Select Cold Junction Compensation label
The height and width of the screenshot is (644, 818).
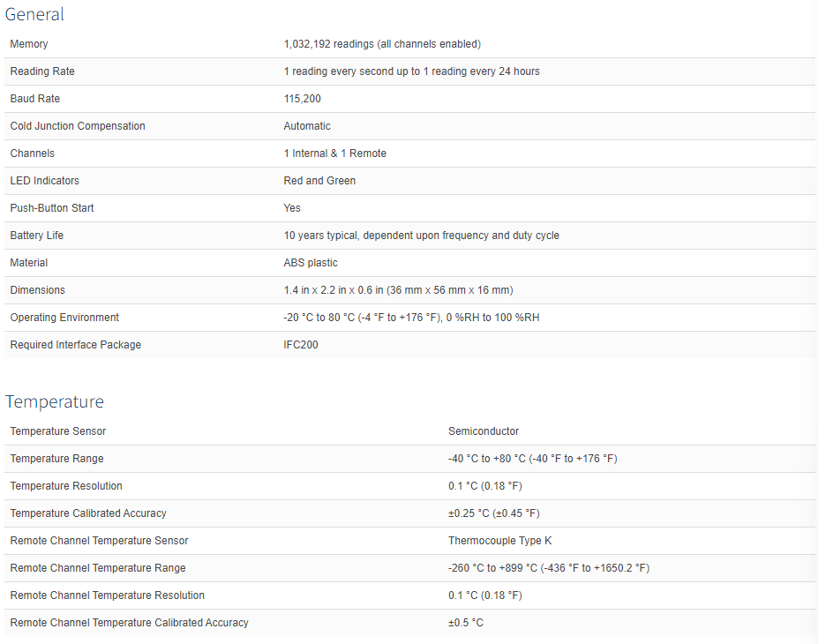(77, 126)
